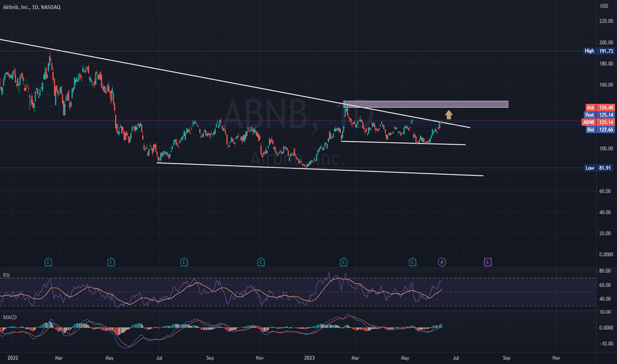Click the Ask 126.40 price tag
The height and width of the screenshot is (364, 617).
600,107
